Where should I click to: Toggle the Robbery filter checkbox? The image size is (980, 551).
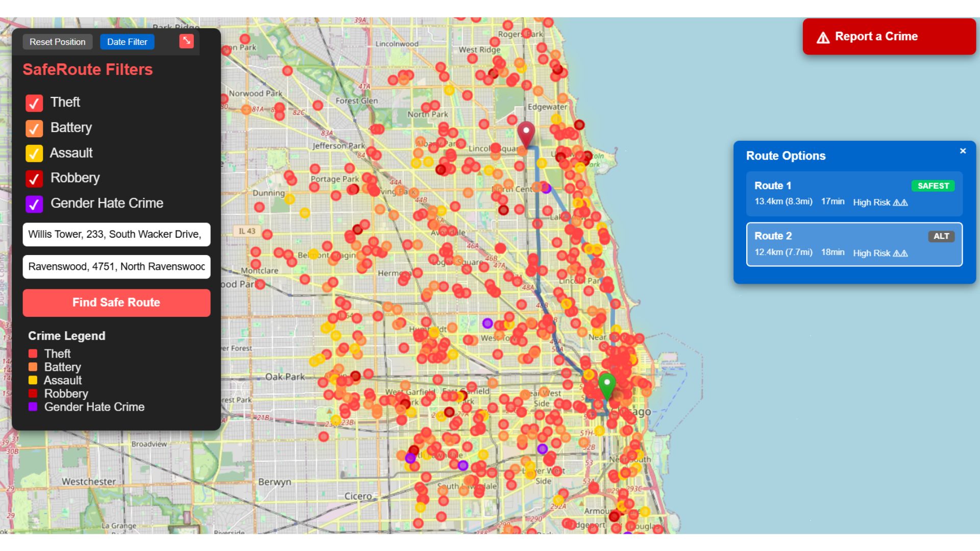[x=34, y=179]
